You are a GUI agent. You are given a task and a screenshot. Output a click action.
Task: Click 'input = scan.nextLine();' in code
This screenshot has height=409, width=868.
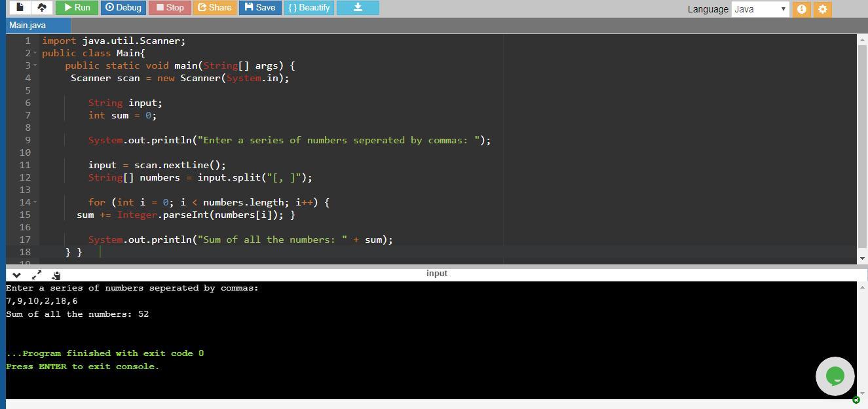157,165
